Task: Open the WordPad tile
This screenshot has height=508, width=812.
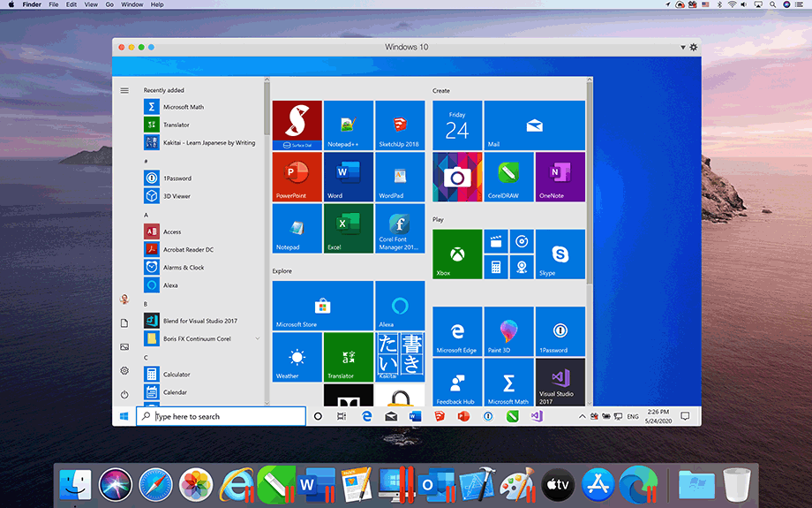Action: (400, 177)
